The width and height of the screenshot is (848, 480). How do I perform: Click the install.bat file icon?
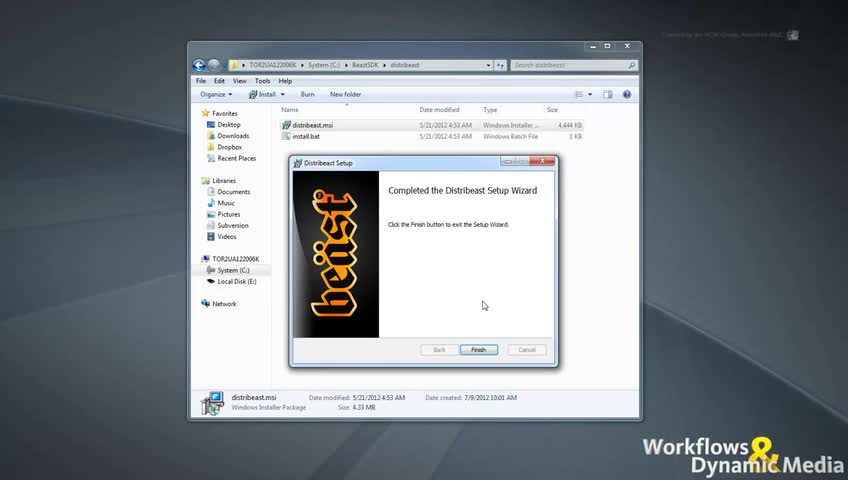[x=286, y=137]
